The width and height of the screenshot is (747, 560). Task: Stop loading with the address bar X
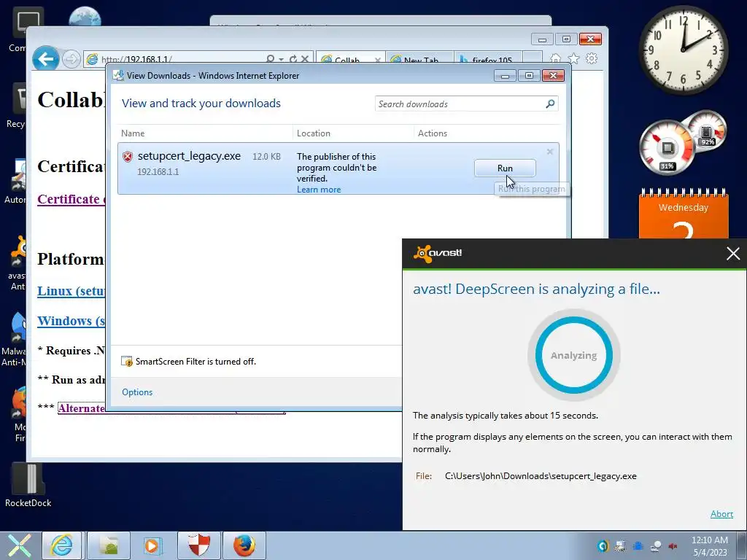coord(305,59)
